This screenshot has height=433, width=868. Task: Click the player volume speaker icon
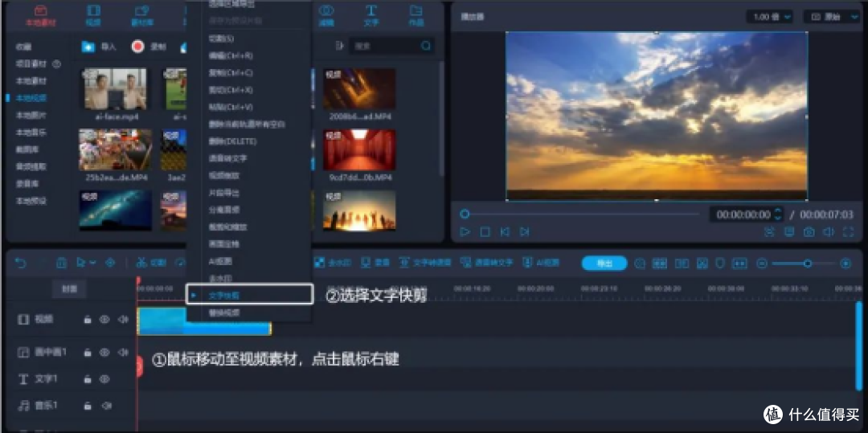coord(829,232)
